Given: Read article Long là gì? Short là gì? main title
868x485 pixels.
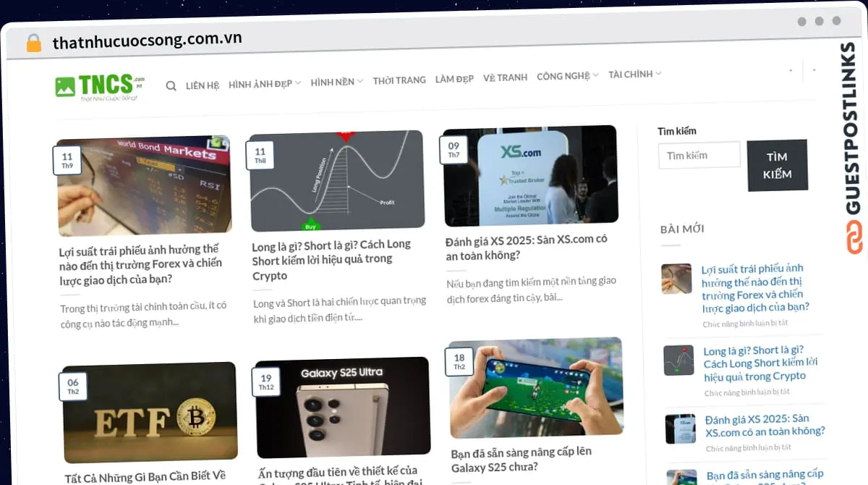Looking at the screenshot, I should tap(331, 260).
